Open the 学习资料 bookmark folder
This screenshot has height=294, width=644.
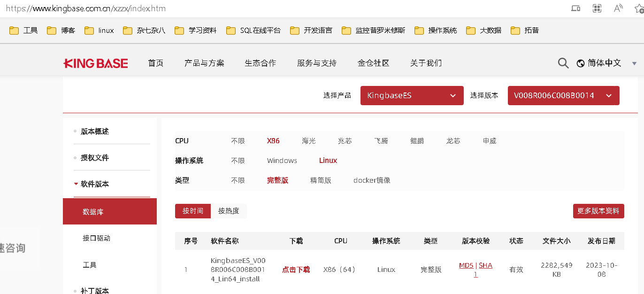pos(196,31)
